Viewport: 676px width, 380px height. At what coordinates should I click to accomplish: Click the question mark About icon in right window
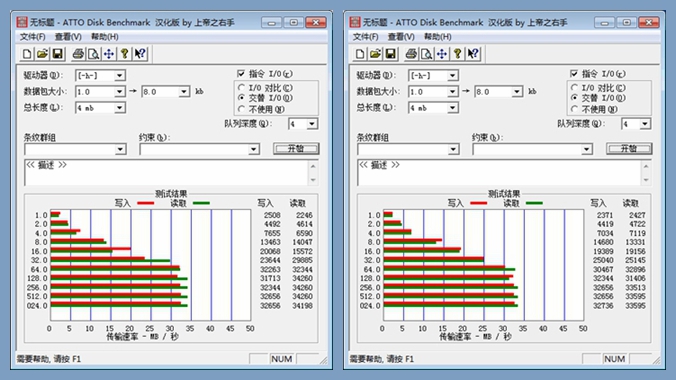click(x=457, y=54)
